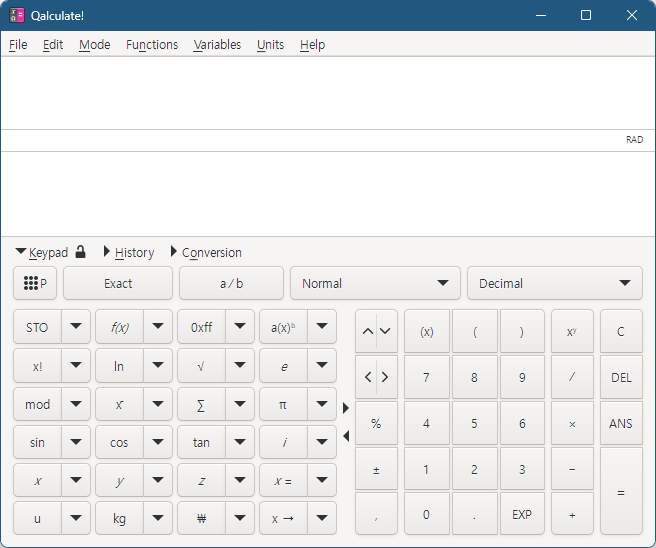Open the Normal display mode dropdown
The image size is (656, 548).
point(375,283)
